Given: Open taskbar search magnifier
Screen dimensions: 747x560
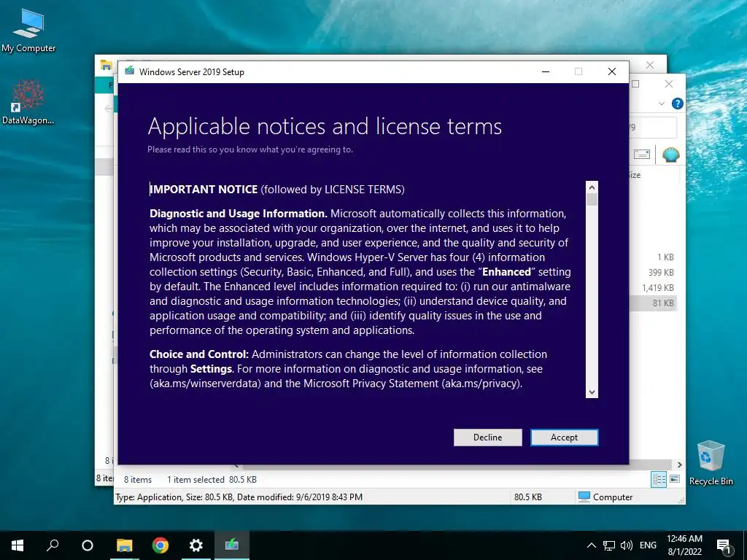Looking at the screenshot, I should tap(53, 545).
